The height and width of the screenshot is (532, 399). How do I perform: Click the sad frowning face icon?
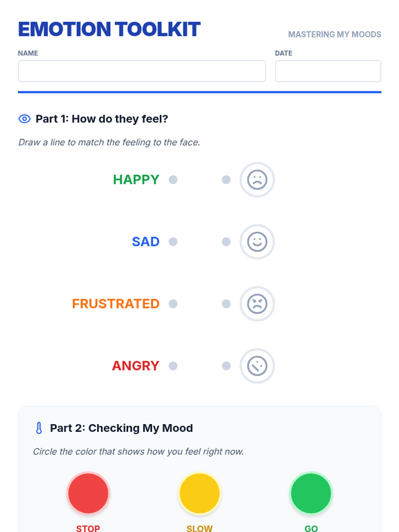click(257, 180)
